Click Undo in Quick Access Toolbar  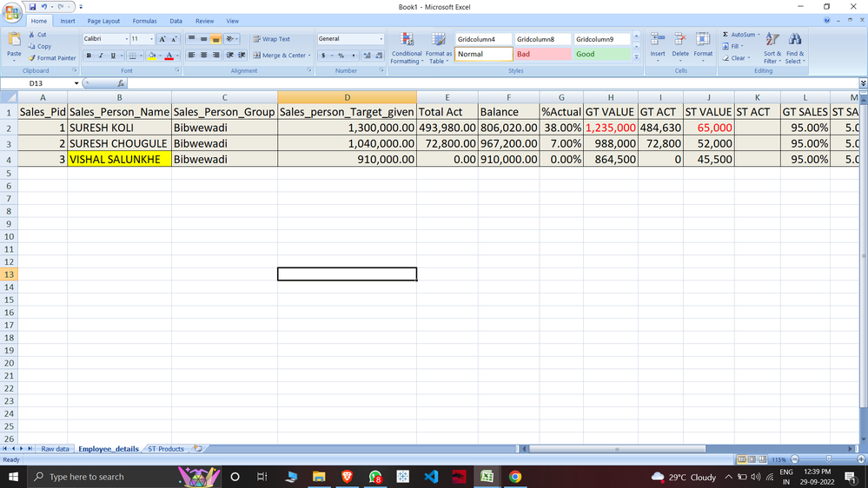pos(43,7)
